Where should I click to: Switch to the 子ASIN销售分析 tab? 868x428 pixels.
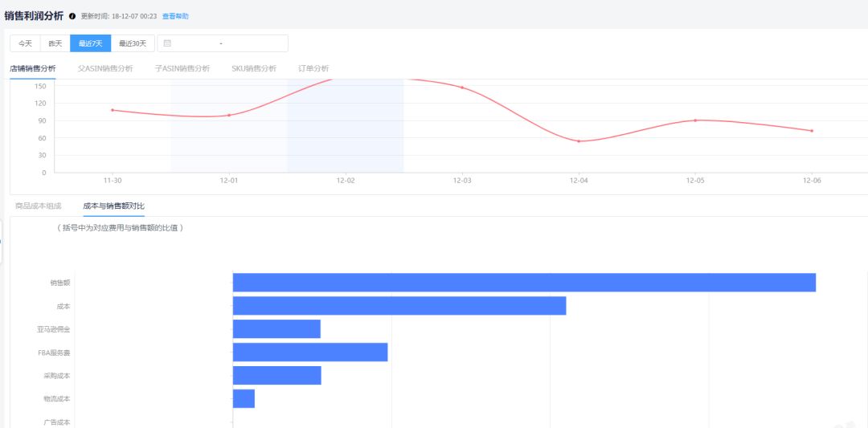[182, 68]
